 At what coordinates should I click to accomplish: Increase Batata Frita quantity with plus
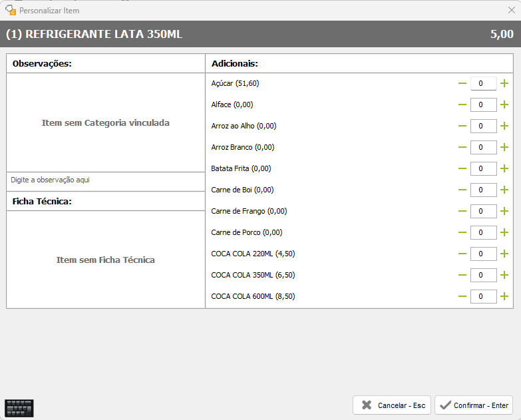[x=504, y=168]
